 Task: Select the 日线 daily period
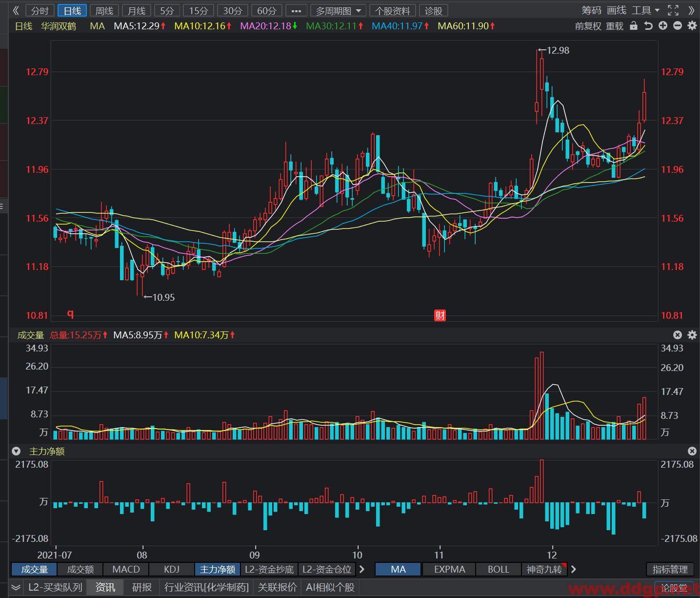tap(72, 11)
